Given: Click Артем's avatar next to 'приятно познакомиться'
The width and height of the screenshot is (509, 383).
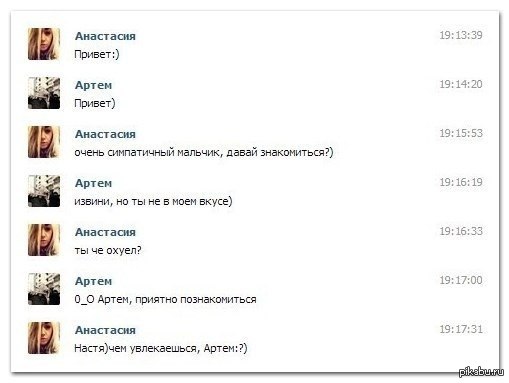Looking at the screenshot, I should (44, 289).
